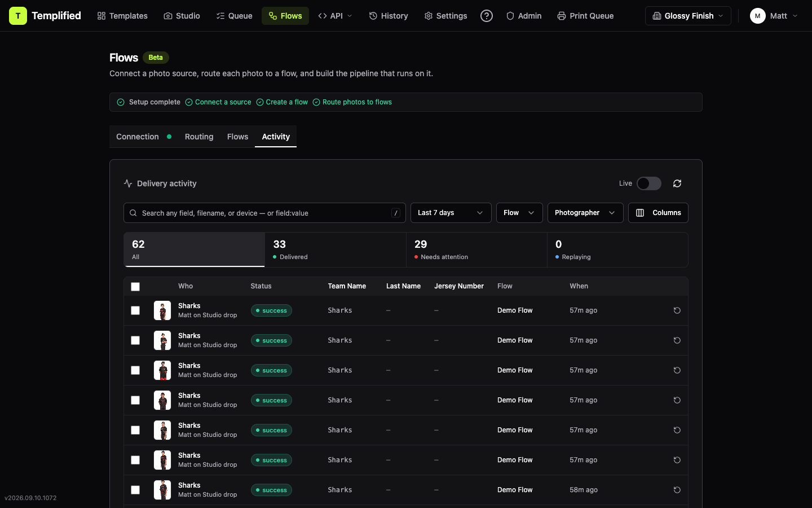Switch to the Flows sub-tab

click(x=237, y=137)
